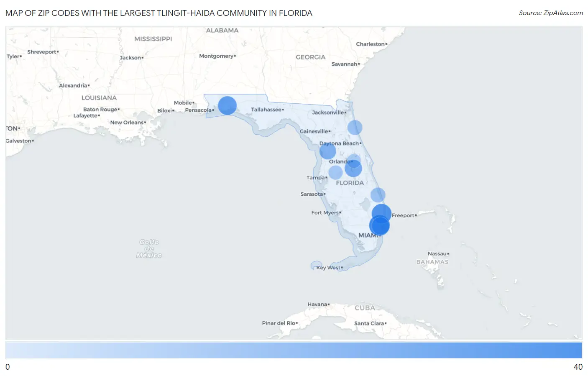Click the New Orleans city label
This screenshot has width=588, height=376.
(x=127, y=123)
